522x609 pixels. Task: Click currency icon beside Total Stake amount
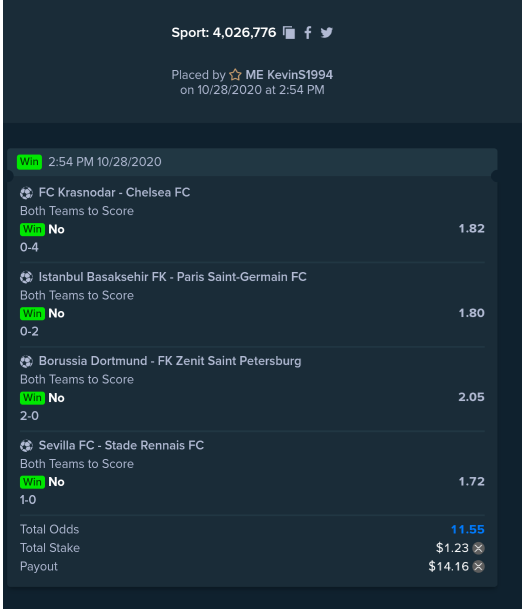478,548
